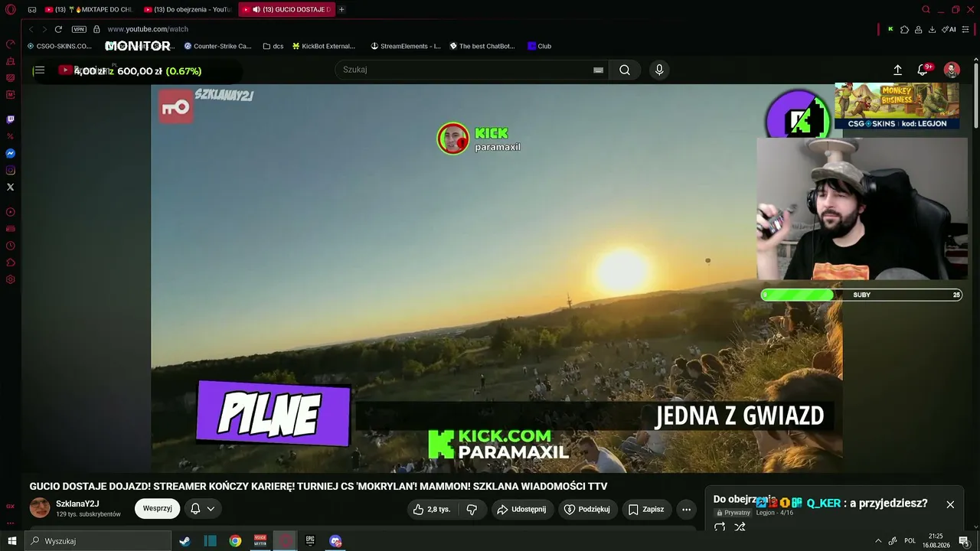
Task: Expand the dcs bookmarks folder
Action: pos(273,46)
